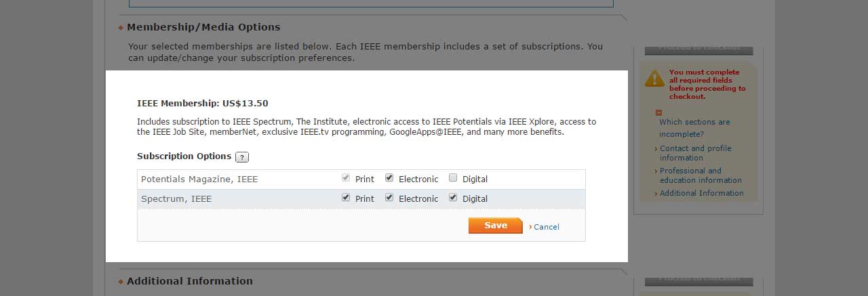This screenshot has height=296, width=868.
Task: Enable Digital for Potentials Magazine
Action: click(453, 179)
